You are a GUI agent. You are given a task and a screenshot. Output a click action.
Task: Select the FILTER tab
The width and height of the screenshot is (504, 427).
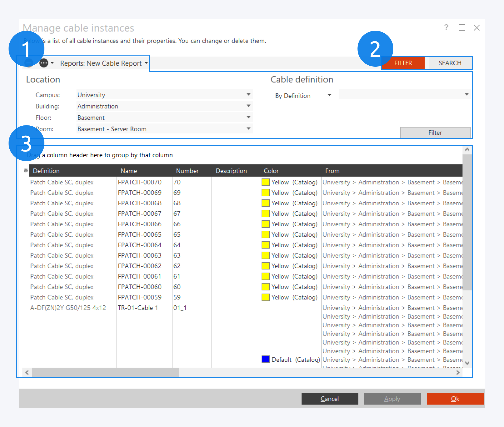(403, 63)
